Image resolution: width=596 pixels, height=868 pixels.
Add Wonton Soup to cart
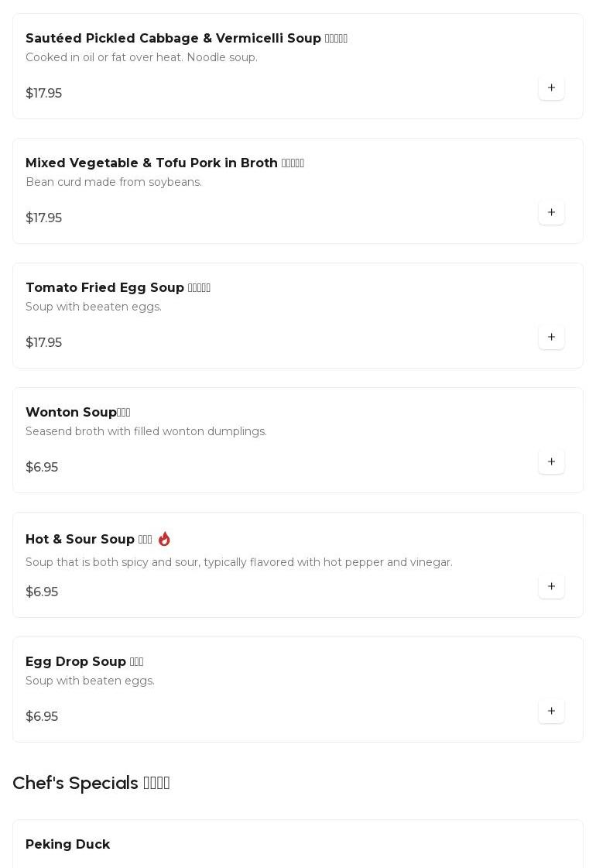pyautogui.click(x=551, y=462)
